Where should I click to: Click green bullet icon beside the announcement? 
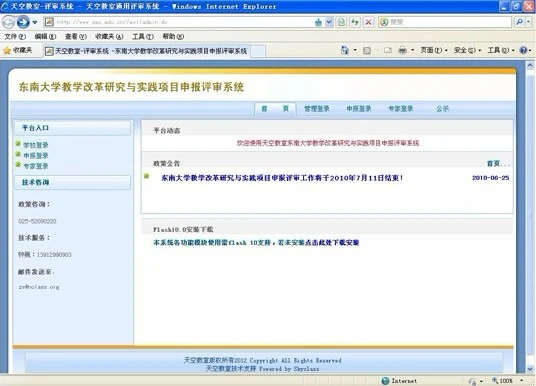pos(147,176)
